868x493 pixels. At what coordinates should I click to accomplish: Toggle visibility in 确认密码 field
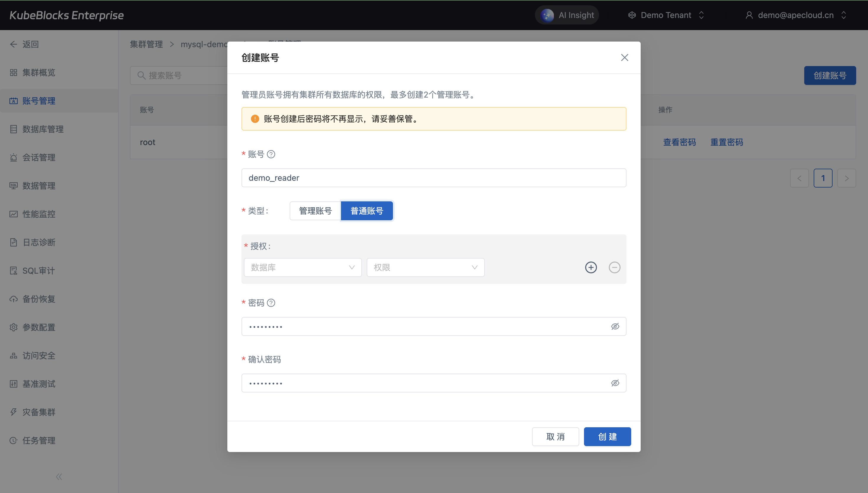[x=615, y=383]
